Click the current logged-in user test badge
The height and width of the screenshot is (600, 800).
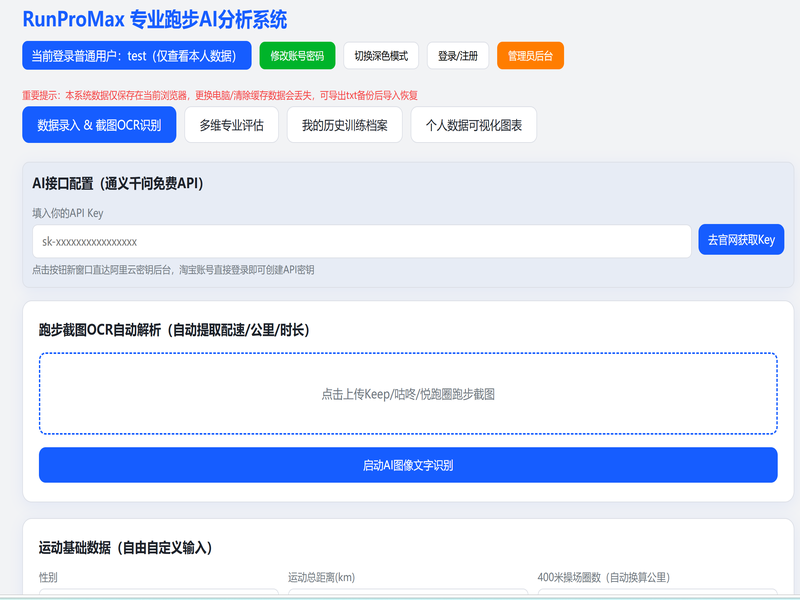[137, 55]
